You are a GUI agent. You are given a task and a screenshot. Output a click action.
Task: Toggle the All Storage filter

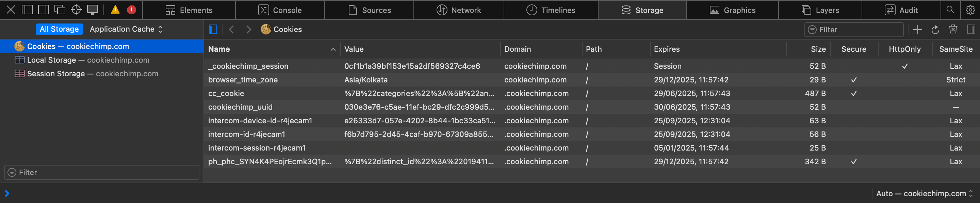tap(59, 29)
